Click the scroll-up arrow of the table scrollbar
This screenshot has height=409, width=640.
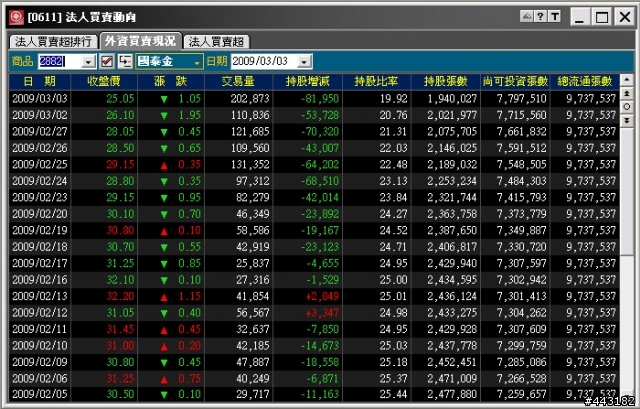[x=627, y=80]
